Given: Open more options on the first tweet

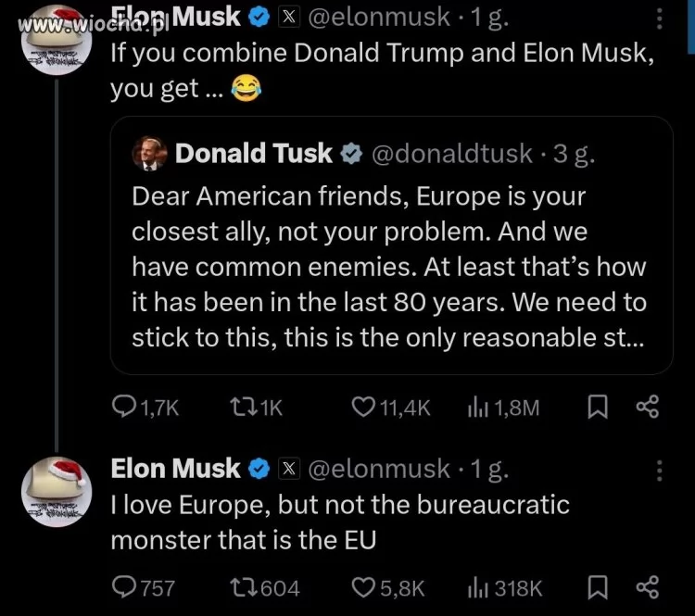Looking at the screenshot, I should [659, 20].
